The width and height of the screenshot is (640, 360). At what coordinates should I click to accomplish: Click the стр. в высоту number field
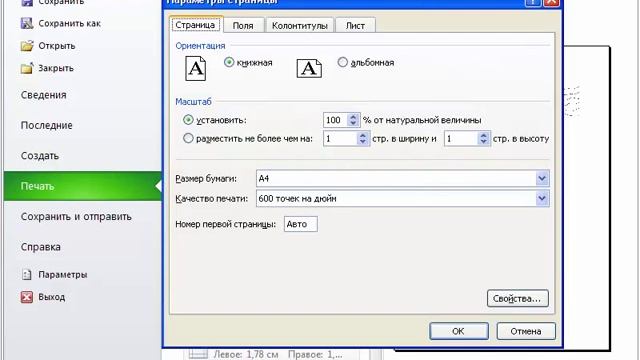(x=461, y=138)
